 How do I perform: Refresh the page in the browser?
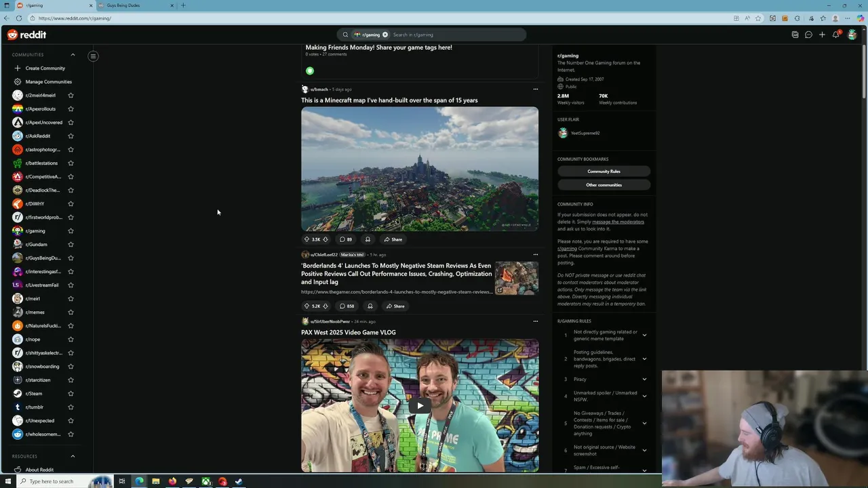(18, 18)
